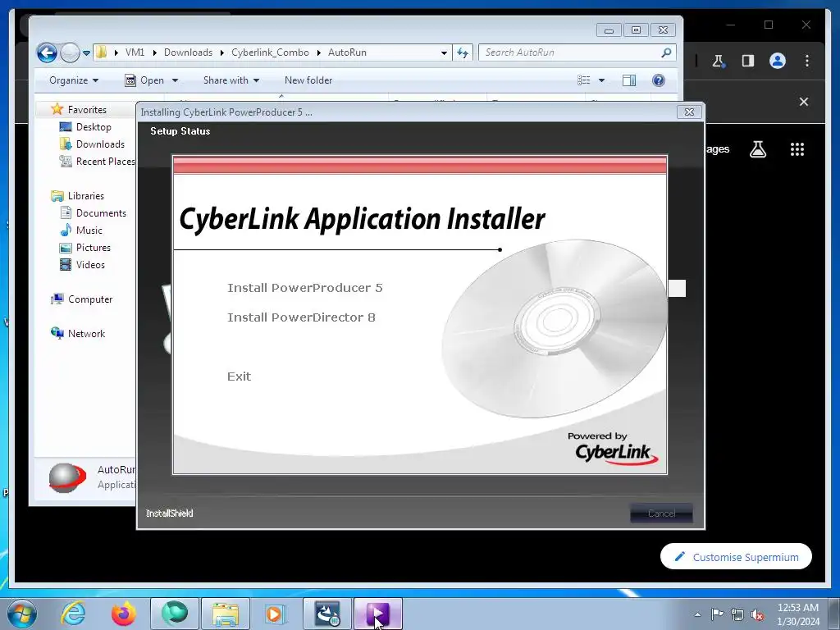Image resolution: width=840 pixels, height=630 pixels.
Task: Open the Organize menu
Action: pyautogui.click(x=74, y=80)
